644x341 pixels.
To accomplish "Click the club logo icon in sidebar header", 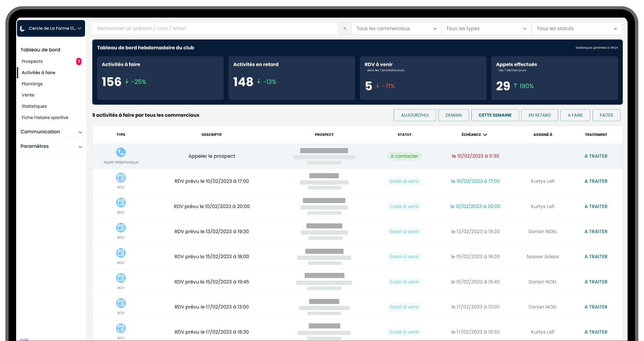I will pos(22,28).
